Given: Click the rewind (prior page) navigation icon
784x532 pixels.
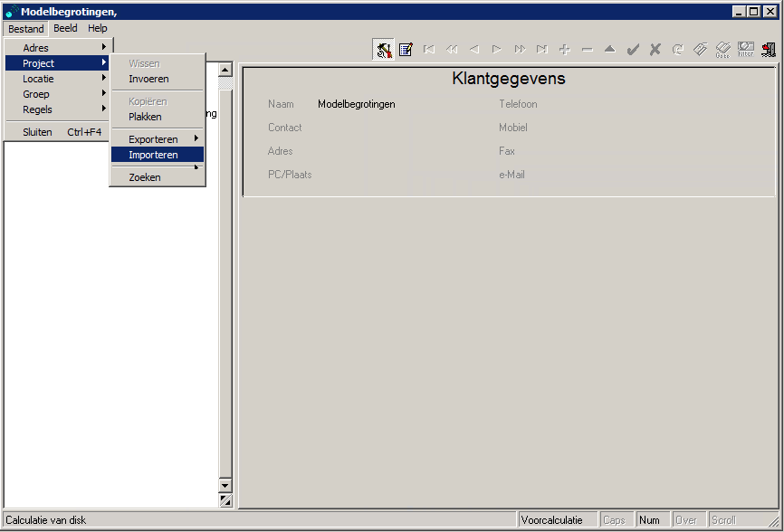Looking at the screenshot, I should [x=452, y=50].
